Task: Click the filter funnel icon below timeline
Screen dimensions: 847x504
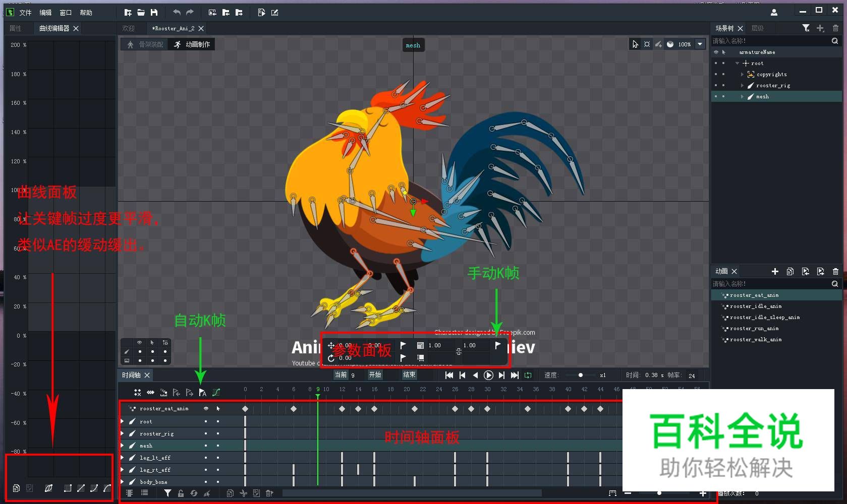Action: [x=167, y=493]
